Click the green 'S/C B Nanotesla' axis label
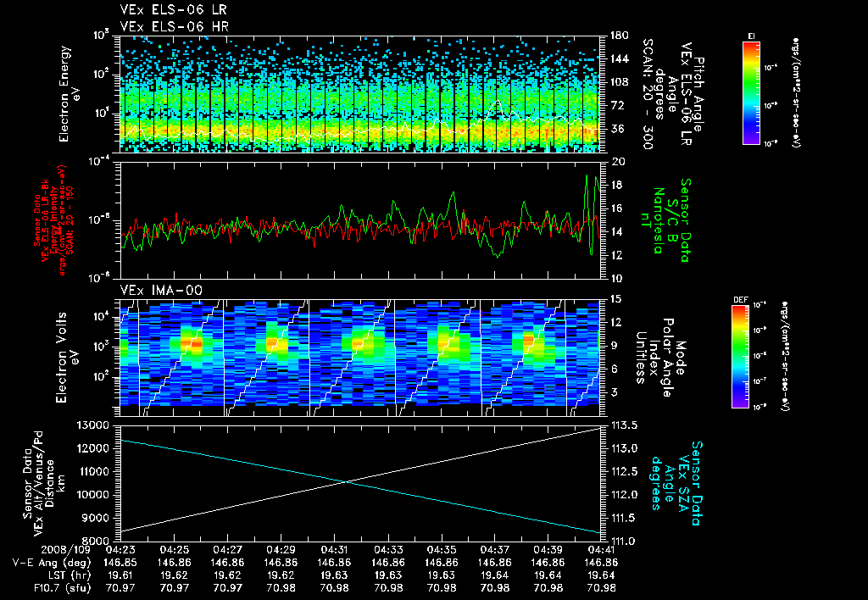Image resolution: width=868 pixels, height=600 pixels. point(665,220)
